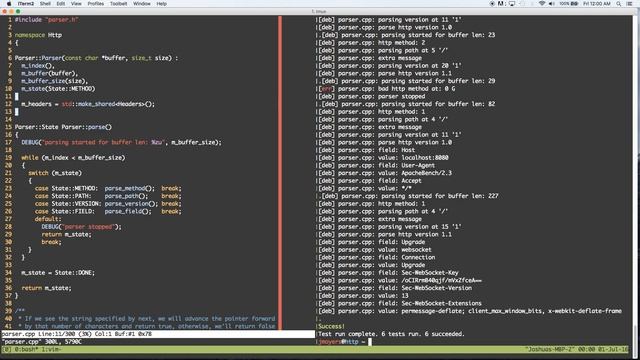
Task: Click the red [err] bad http method line
Action: [x=386, y=89]
